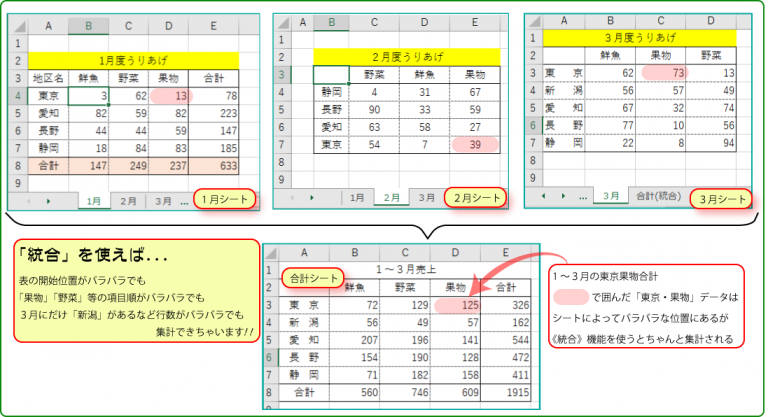The width and height of the screenshot is (768, 417).
Task: Click the 1～3月売上 title cell
Action: 406,270
